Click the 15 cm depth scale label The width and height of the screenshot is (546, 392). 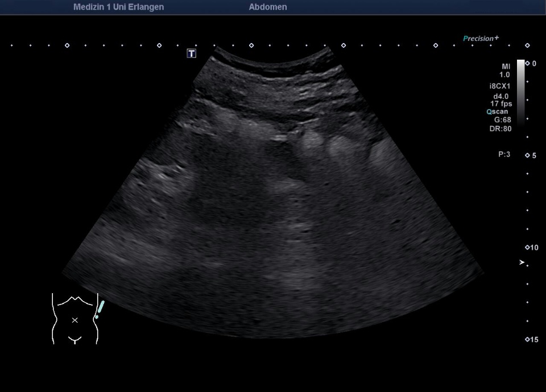coord(532,339)
